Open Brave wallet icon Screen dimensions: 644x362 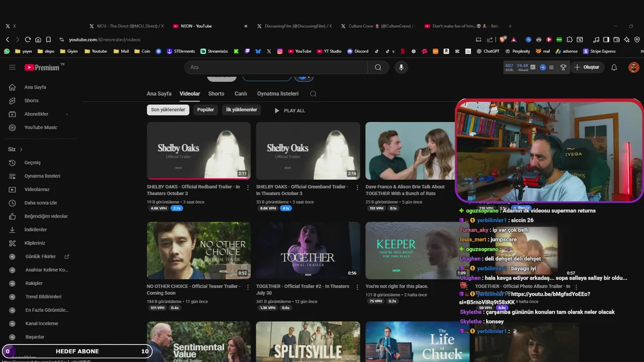tap(616, 39)
